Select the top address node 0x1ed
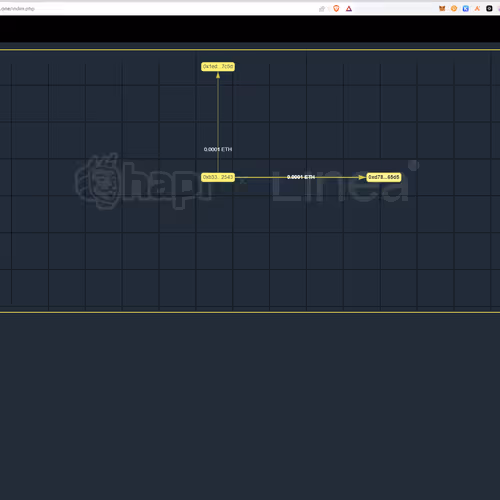 point(218,67)
